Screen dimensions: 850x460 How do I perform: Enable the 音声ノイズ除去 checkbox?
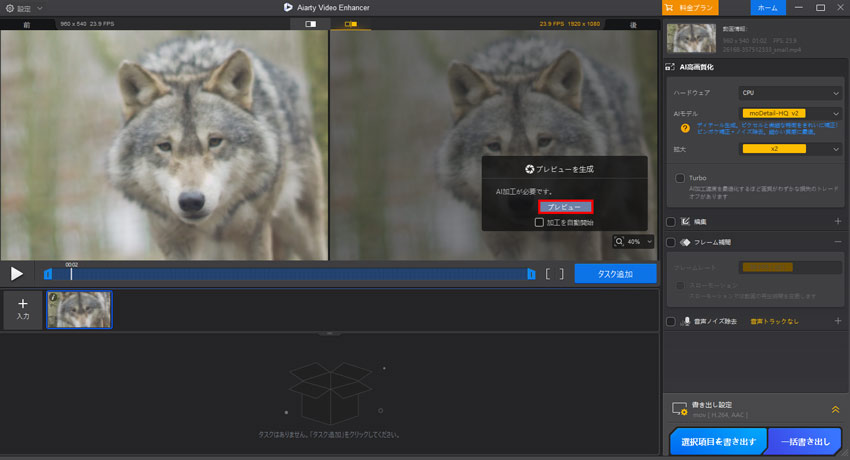point(671,321)
